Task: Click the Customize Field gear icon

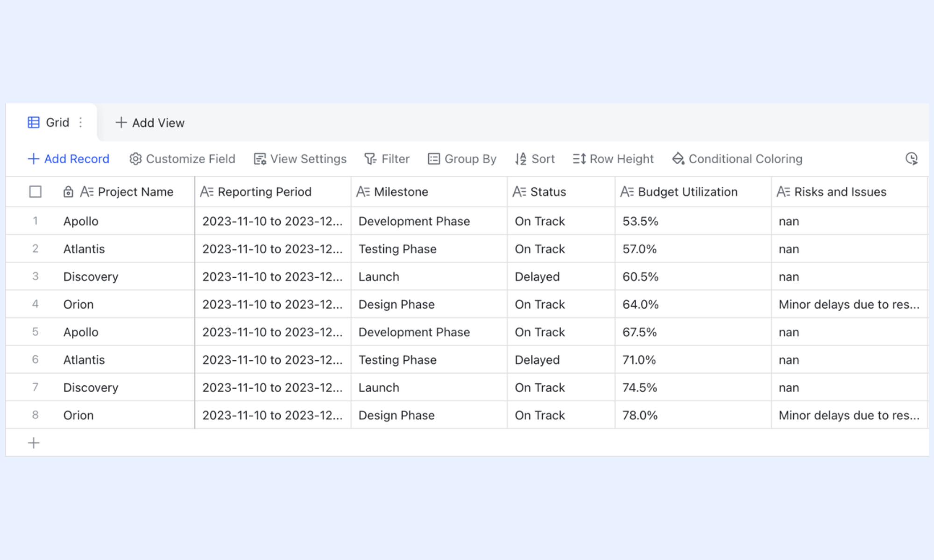Action: 135,159
